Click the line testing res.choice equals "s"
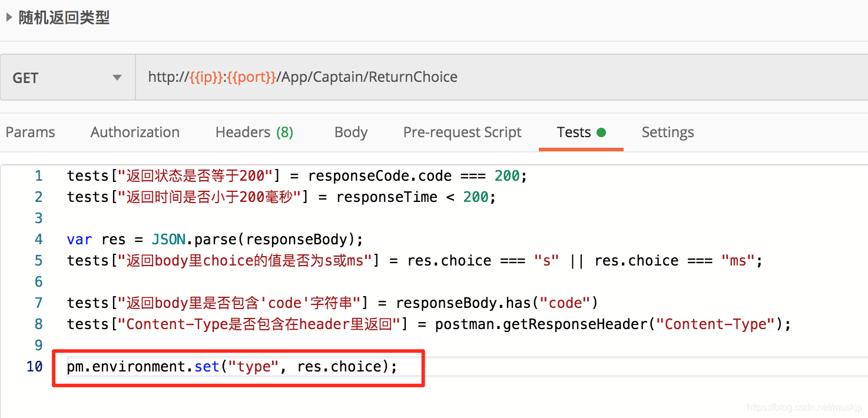Screen dimensions: 868x418 click(415, 261)
